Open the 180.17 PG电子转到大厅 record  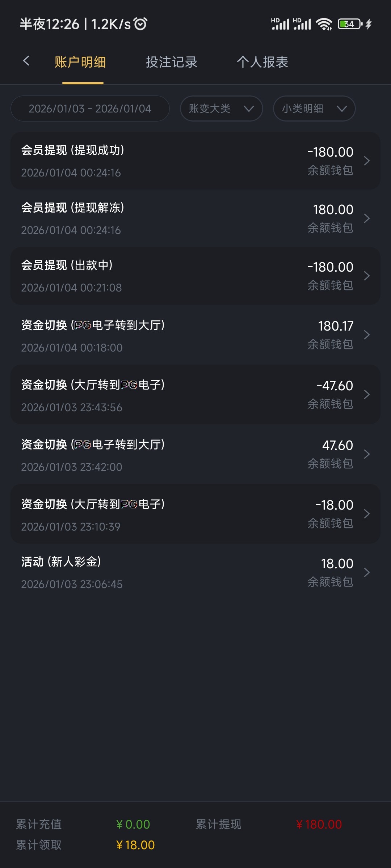(195, 335)
